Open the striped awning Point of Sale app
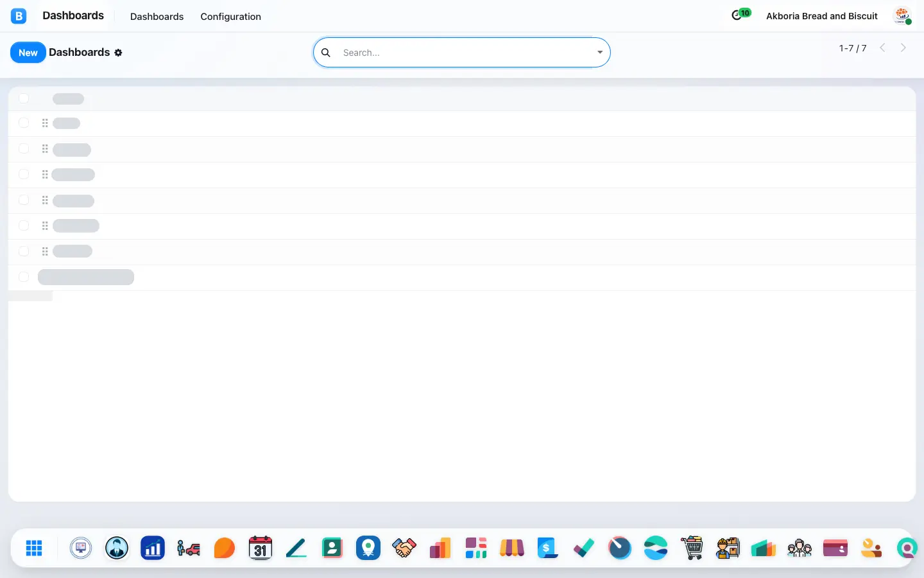Viewport: 924px width, 578px height. (x=512, y=548)
